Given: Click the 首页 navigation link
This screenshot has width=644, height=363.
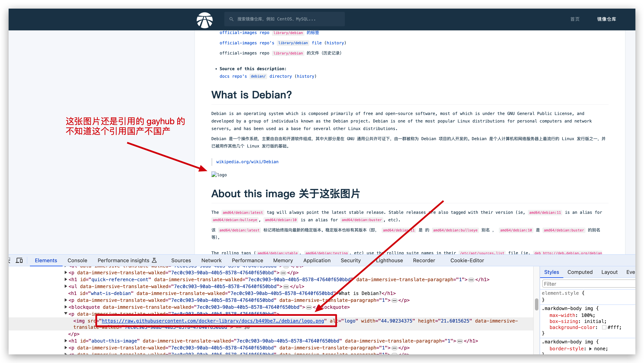Looking at the screenshot, I should pos(575,19).
